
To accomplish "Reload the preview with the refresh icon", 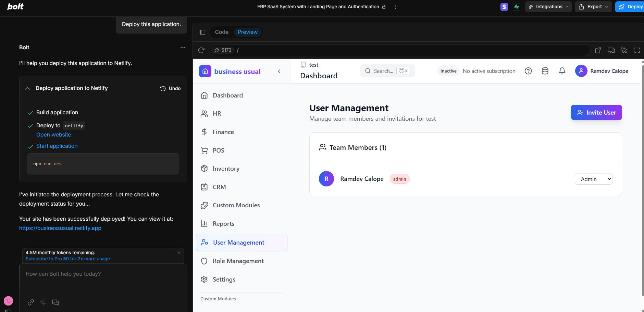I will point(201,50).
